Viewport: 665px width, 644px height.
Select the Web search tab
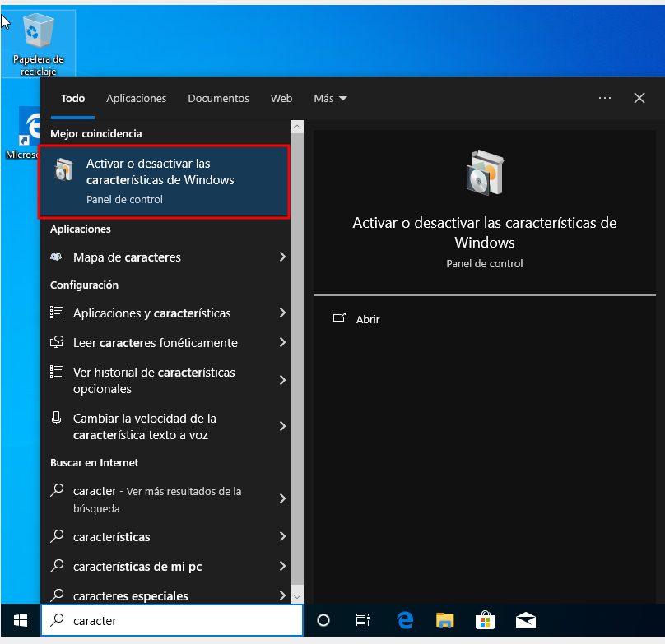coord(281,98)
